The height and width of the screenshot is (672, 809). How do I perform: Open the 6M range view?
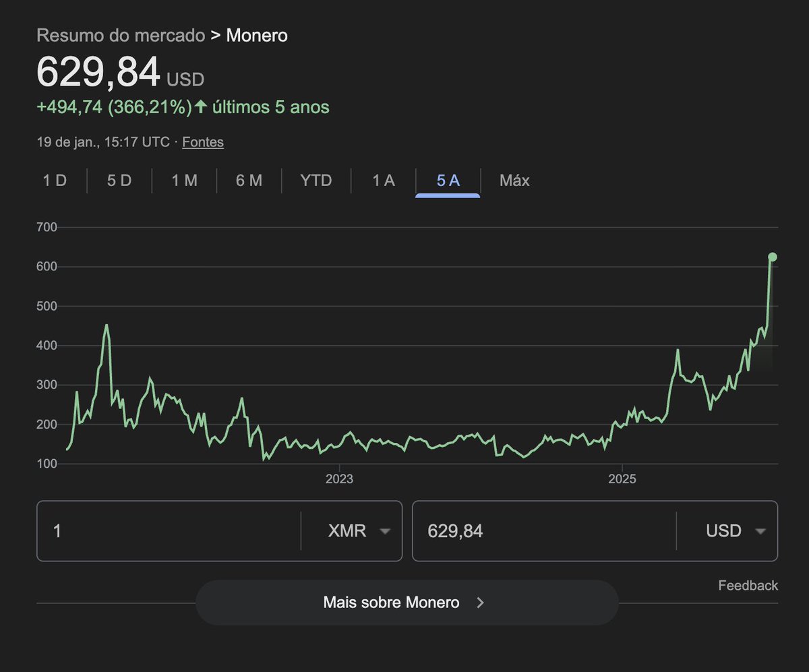248,180
